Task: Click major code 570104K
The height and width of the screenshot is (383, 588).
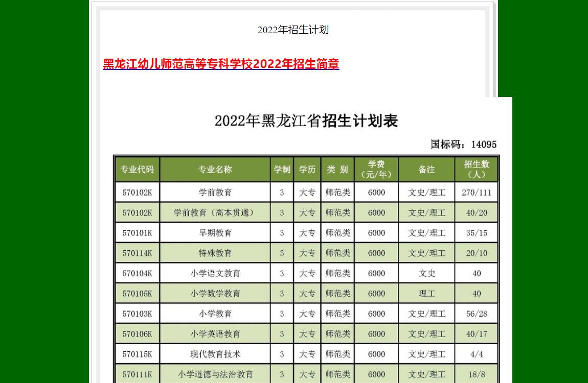Action: click(x=137, y=273)
